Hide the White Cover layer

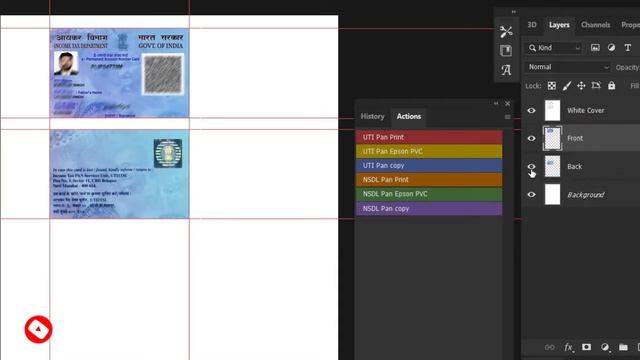click(531, 110)
